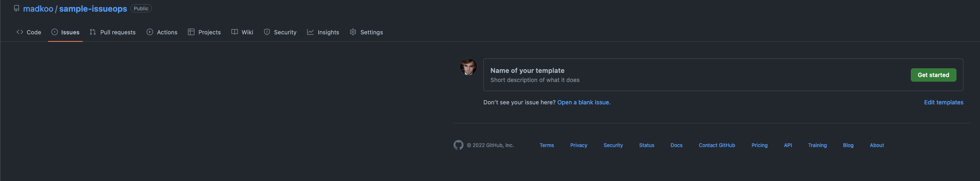The image size is (980, 181).
Task: Open the madkoo owner profile link
Action: coord(38,9)
